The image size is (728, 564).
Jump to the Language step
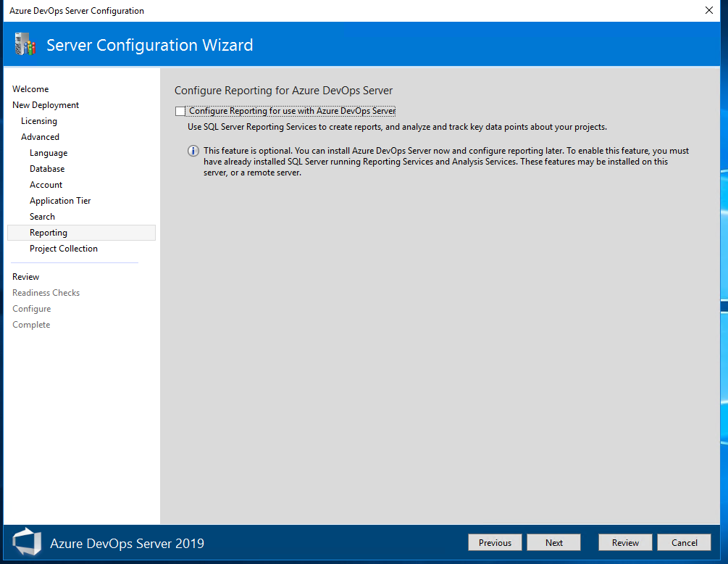(x=49, y=153)
